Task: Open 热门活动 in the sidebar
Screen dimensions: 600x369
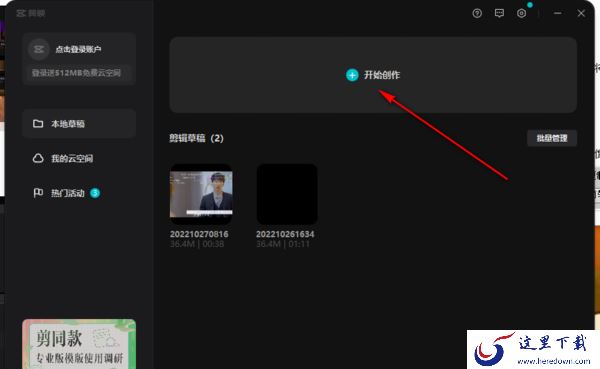Action: click(x=79, y=193)
